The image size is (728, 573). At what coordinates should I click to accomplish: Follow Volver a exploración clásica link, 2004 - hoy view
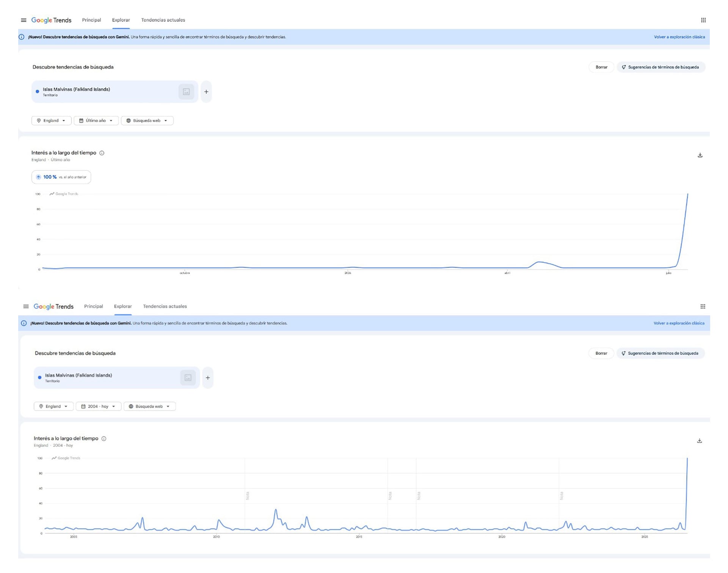pos(679,323)
